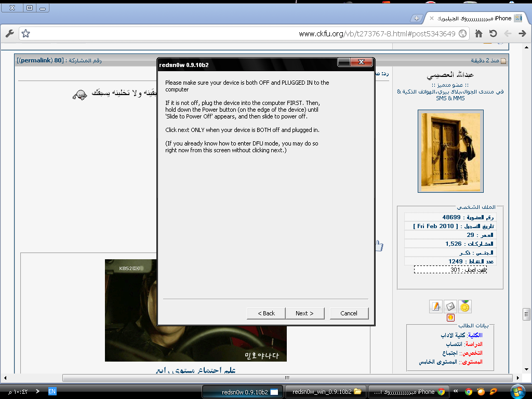
Task: Click the points value 1249
Action: coord(455,261)
